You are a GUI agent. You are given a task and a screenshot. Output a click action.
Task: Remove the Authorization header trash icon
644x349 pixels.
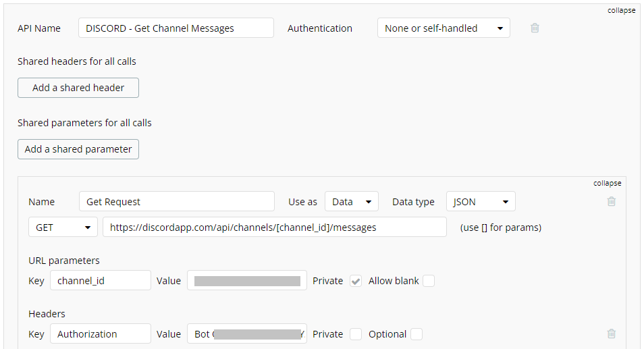611,333
